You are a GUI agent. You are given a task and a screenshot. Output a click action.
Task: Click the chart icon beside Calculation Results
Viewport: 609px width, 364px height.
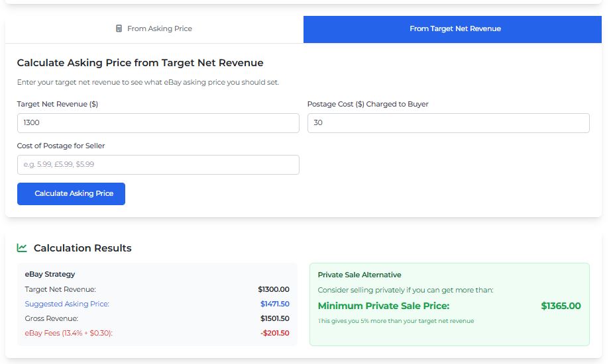(x=22, y=248)
